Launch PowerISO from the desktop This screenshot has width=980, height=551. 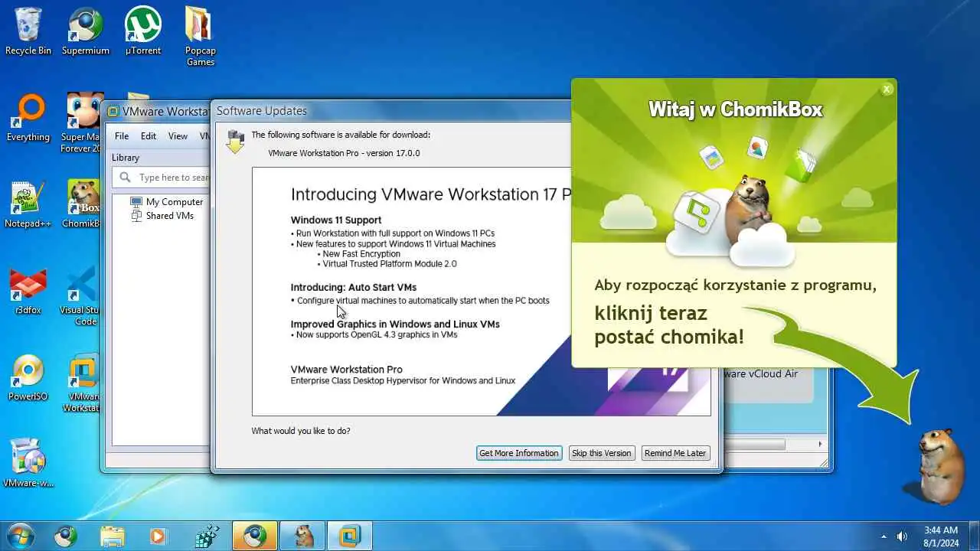(x=28, y=378)
